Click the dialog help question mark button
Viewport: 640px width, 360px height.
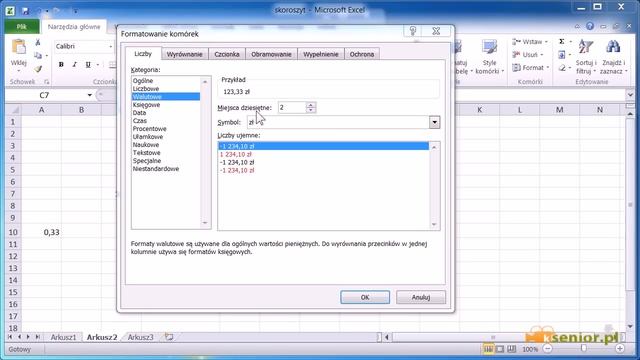click(x=413, y=31)
